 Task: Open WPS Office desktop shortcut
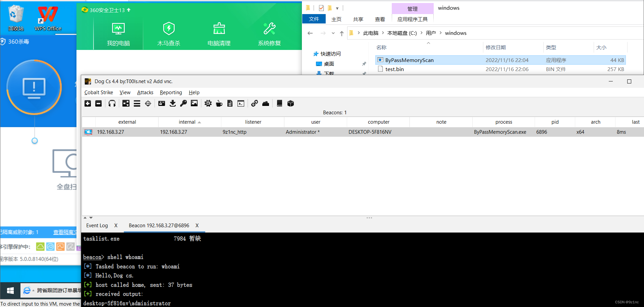pos(48,18)
